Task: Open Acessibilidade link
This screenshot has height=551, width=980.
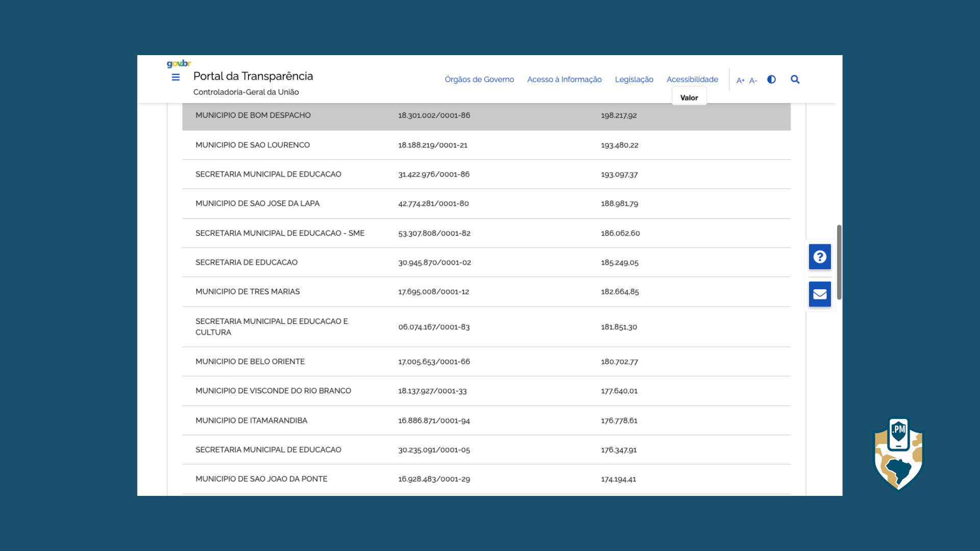Action: click(x=692, y=80)
